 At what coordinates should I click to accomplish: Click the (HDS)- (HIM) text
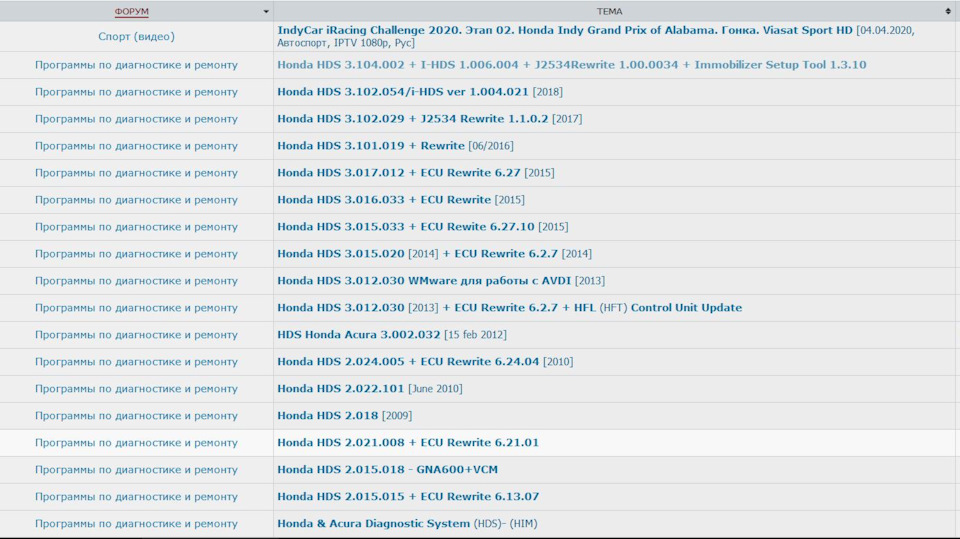[506, 522]
